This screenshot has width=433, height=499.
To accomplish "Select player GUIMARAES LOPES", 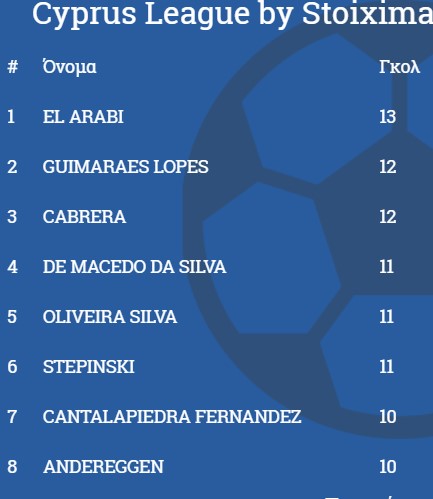I will [125, 167].
